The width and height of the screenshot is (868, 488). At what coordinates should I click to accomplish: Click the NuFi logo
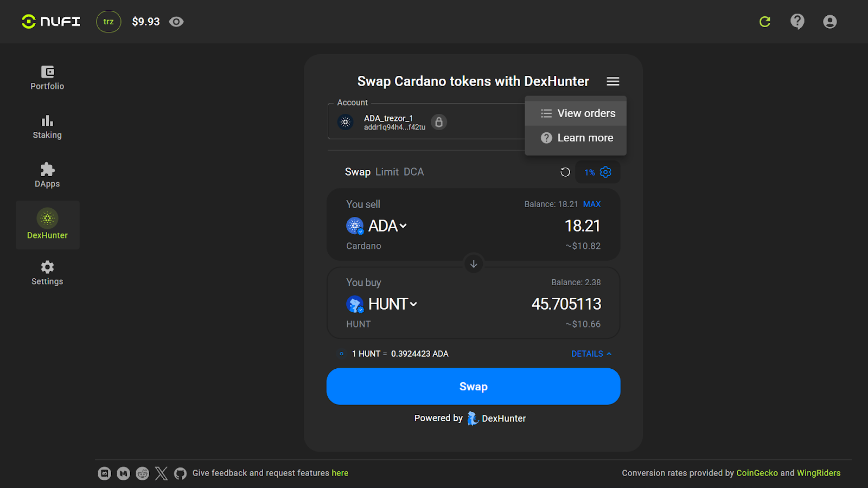coord(51,22)
